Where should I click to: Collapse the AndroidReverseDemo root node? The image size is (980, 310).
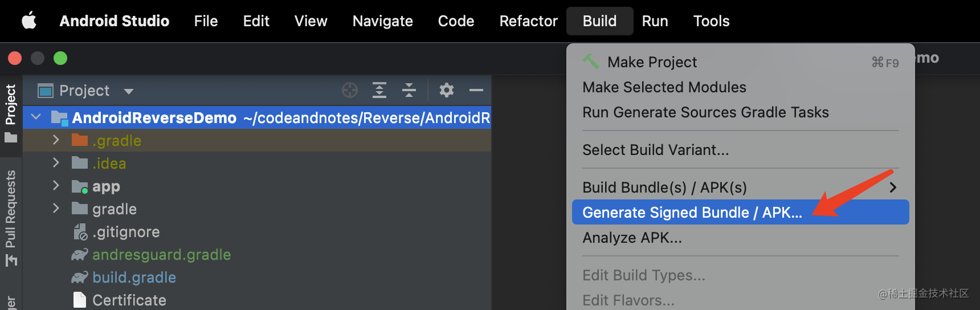click(x=36, y=117)
